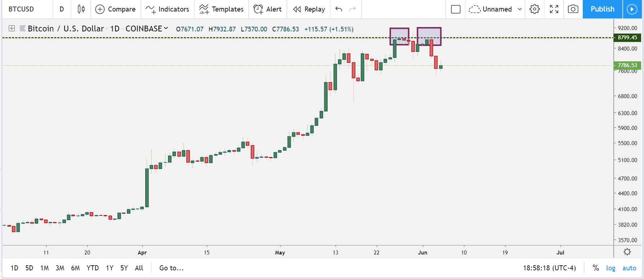Click the Publish button

[603, 9]
